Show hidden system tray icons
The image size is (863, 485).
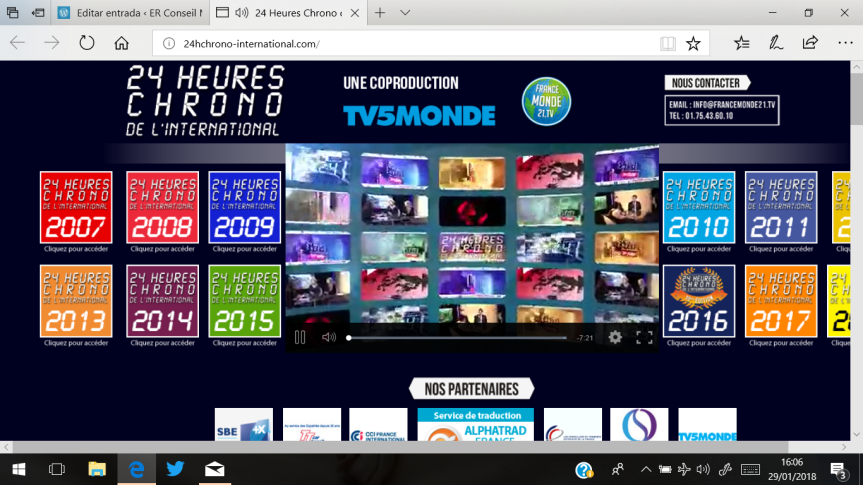(646, 469)
